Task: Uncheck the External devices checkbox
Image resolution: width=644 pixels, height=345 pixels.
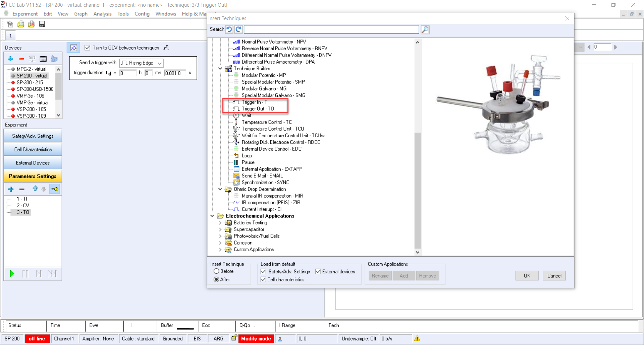Action: tap(318, 272)
